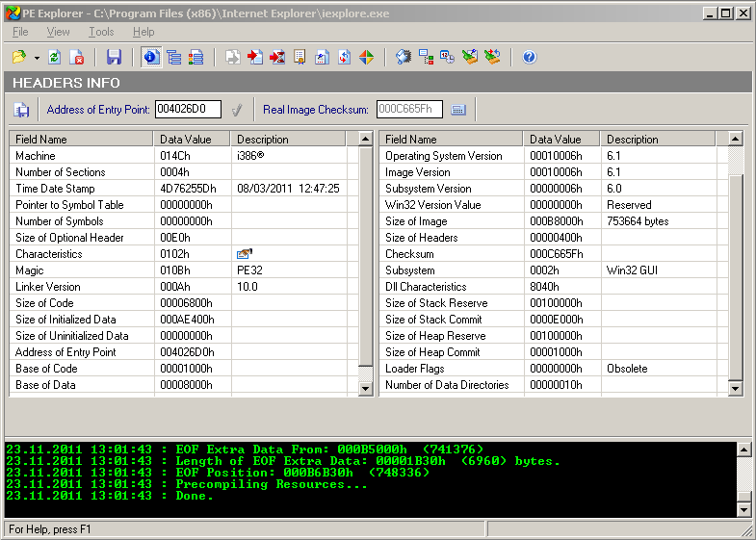Open a file with the folder icon
The image size is (756, 540).
pyautogui.click(x=19, y=58)
